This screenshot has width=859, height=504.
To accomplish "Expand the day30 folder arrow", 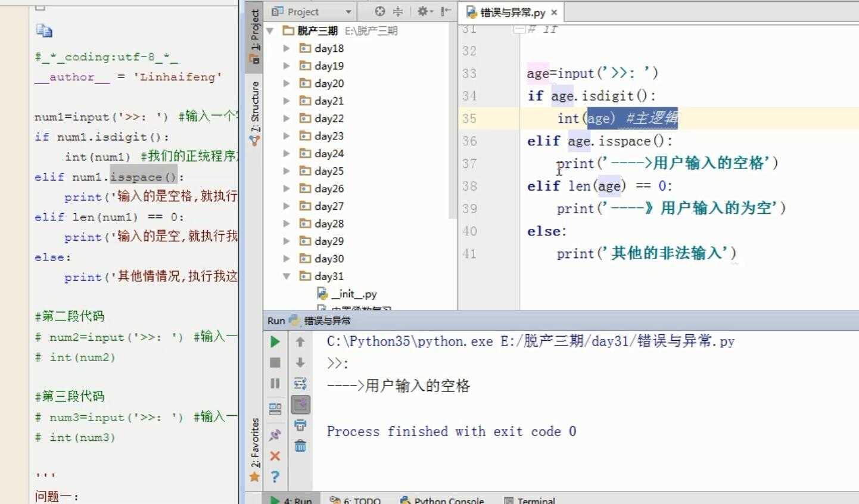I will (x=287, y=259).
